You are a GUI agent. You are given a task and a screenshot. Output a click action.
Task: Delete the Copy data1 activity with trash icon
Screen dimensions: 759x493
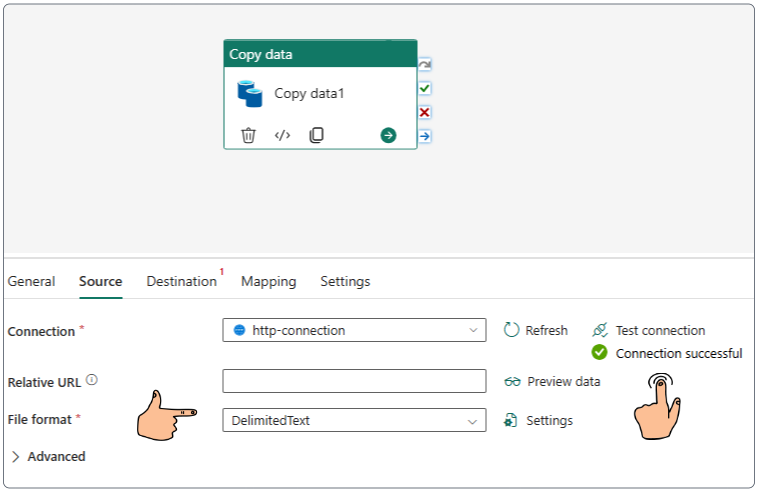point(248,135)
